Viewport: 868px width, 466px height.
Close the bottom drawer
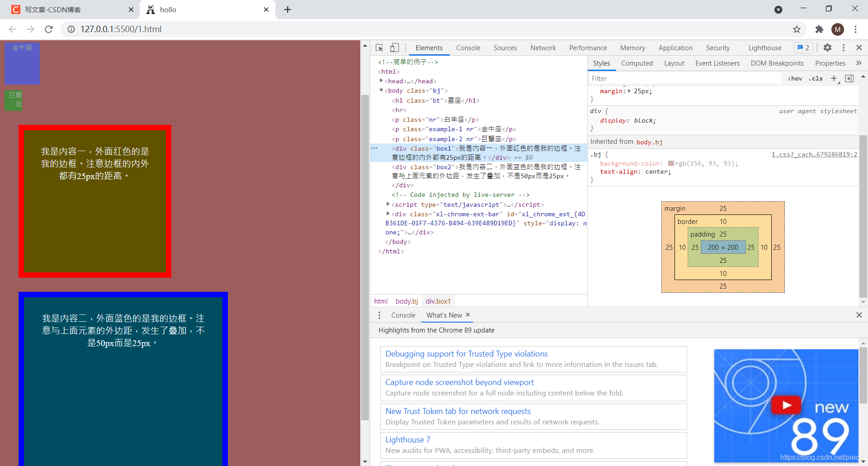pos(859,315)
